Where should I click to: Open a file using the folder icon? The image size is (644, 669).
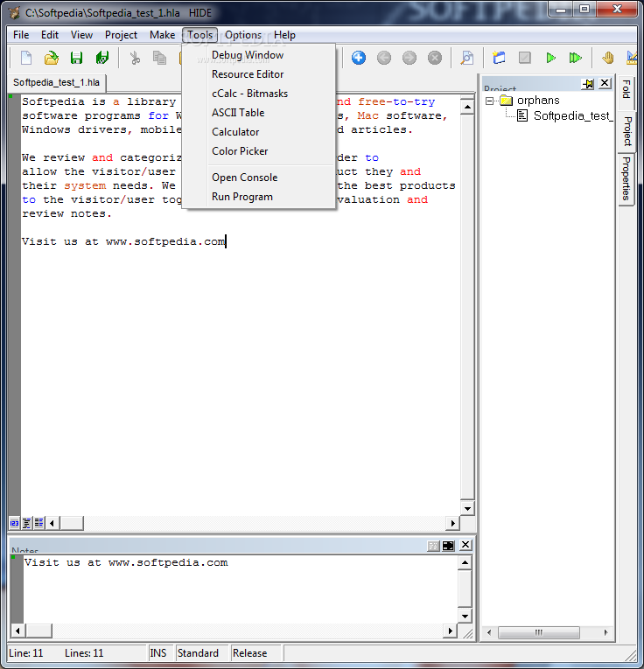click(52, 58)
